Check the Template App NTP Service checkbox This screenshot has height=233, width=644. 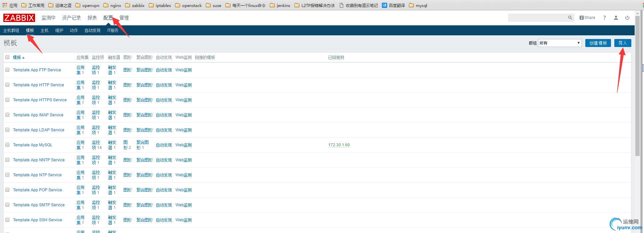click(x=7, y=175)
